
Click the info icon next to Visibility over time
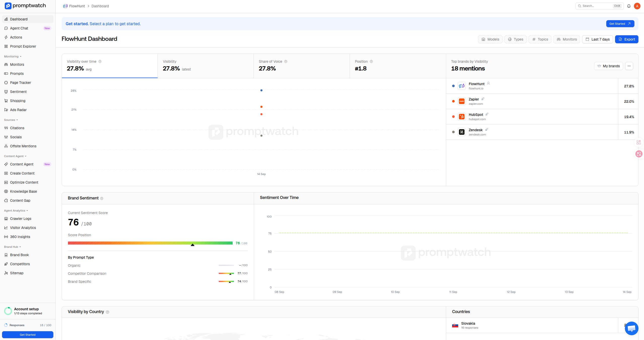click(100, 61)
